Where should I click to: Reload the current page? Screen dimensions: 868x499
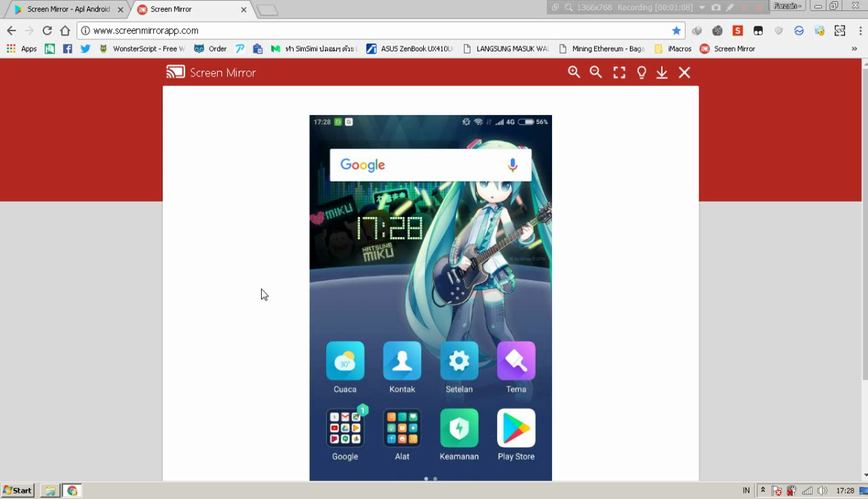(47, 31)
